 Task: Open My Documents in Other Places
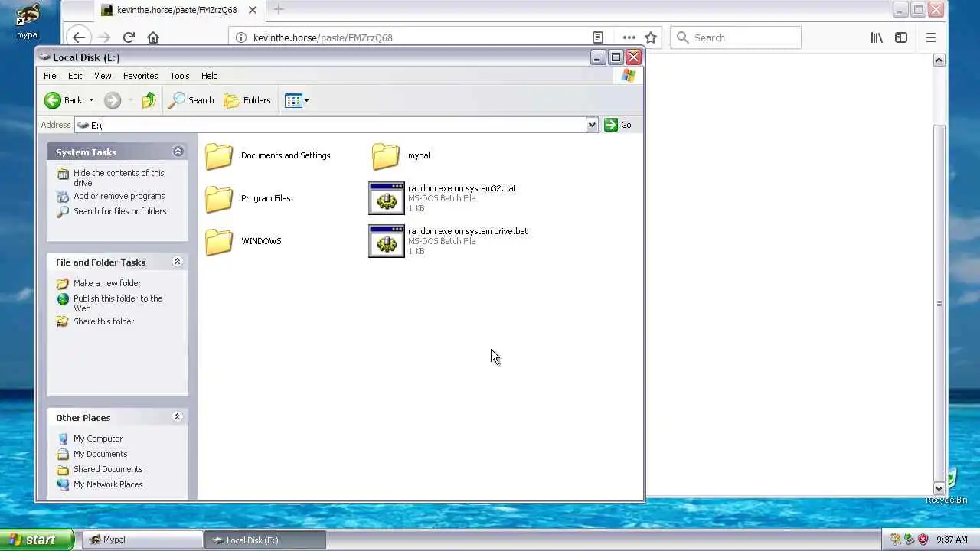pos(100,454)
